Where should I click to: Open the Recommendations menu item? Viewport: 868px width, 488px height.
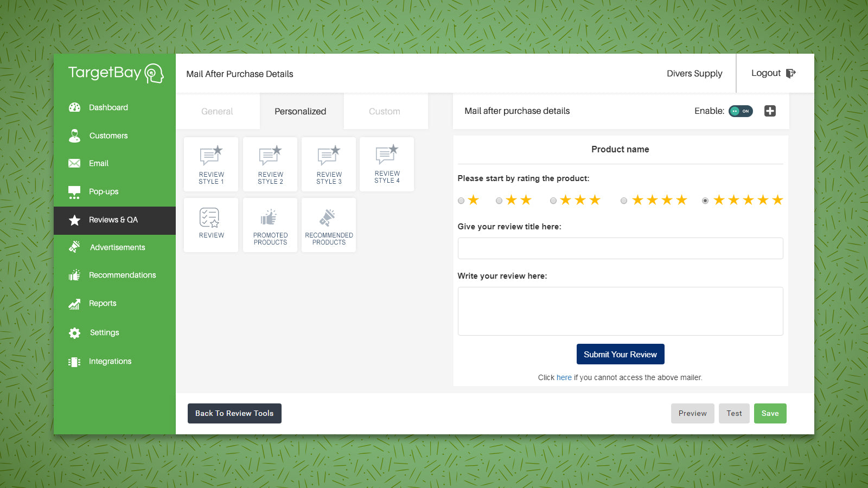click(114, 275)
